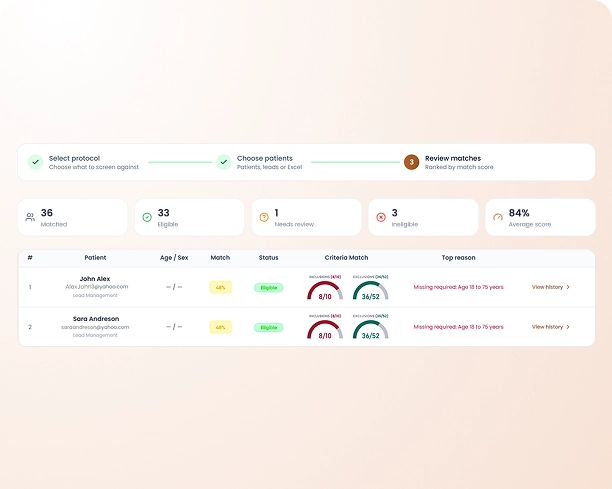Click the question icon on Needs review card
Screen dimensions: 612x489
[264, 217]
